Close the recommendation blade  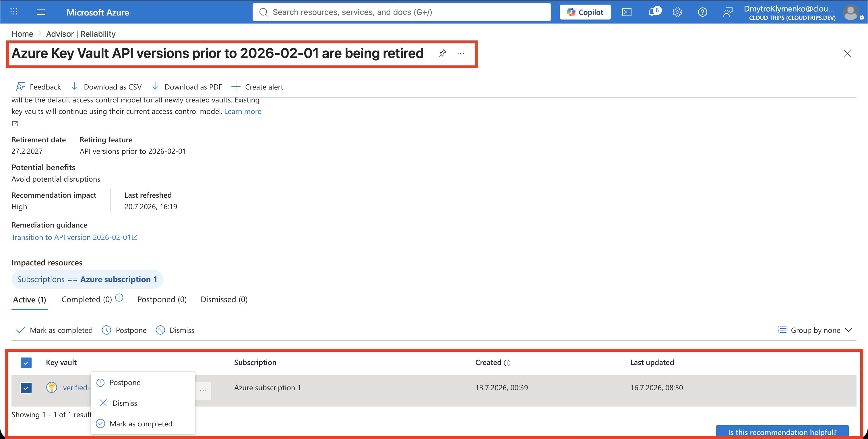point(847,53)
